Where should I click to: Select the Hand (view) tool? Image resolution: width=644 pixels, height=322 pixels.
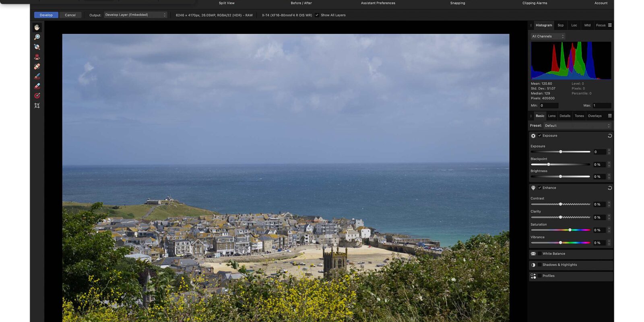(37, 27)
